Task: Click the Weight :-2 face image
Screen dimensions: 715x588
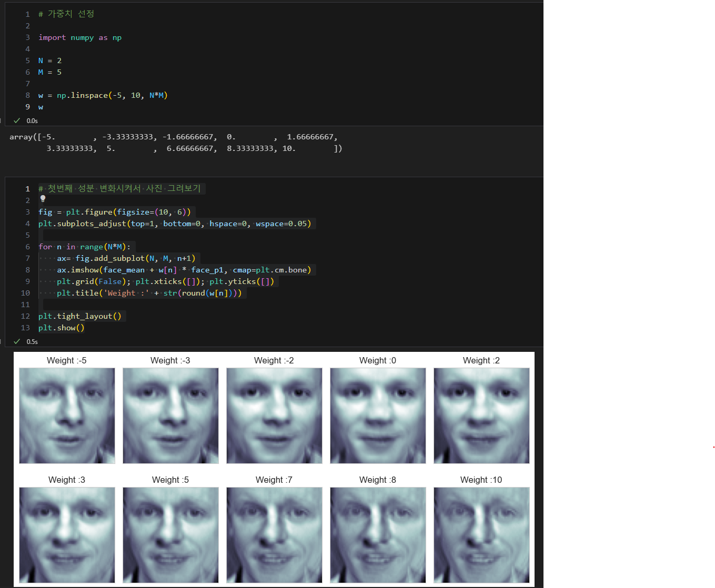Action: [274, 415]
